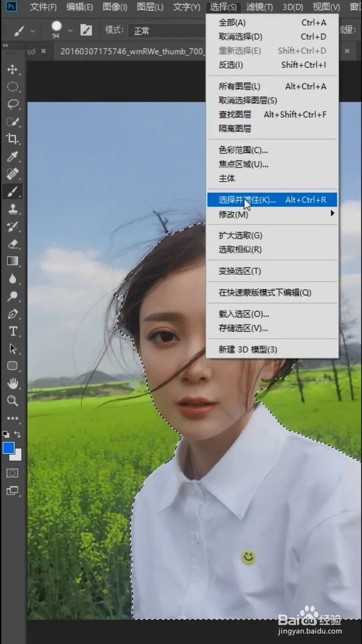The width and height of the screenshot is (362, 644).
Task: Choose 全部(A) from the Select menu
Action: point(272,23)
